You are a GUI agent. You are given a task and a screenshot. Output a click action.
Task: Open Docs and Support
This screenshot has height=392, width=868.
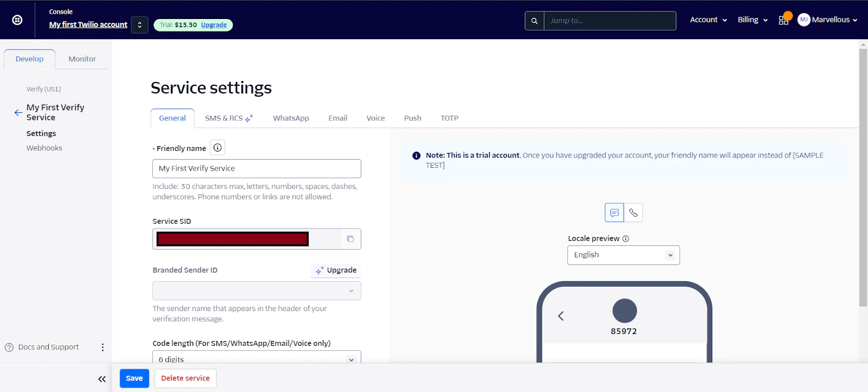(x=48, y=347)
